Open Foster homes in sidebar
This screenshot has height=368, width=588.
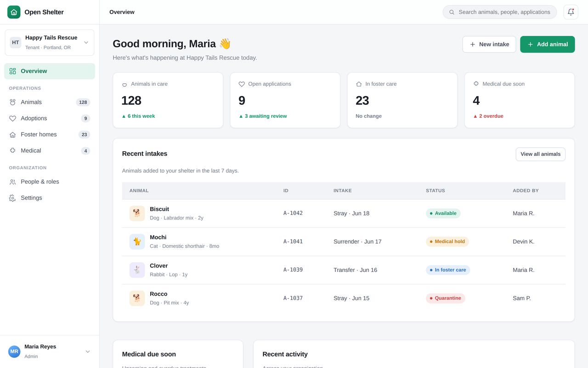click(x=50, y=135)
